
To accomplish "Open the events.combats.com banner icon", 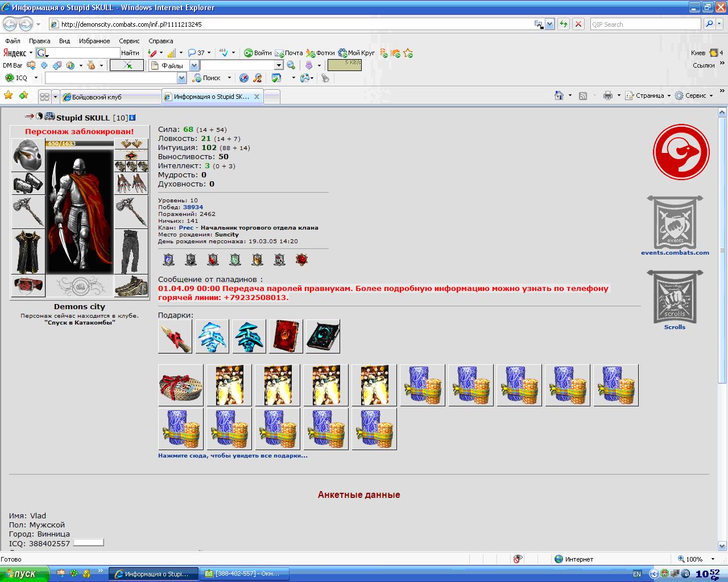I will point(675,223).
